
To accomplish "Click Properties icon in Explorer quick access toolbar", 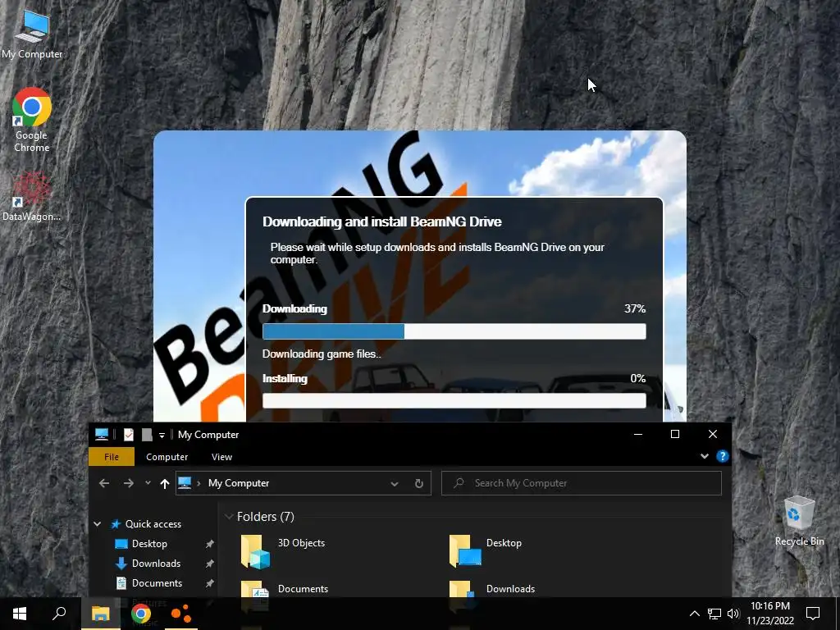I will coord(129,435).
